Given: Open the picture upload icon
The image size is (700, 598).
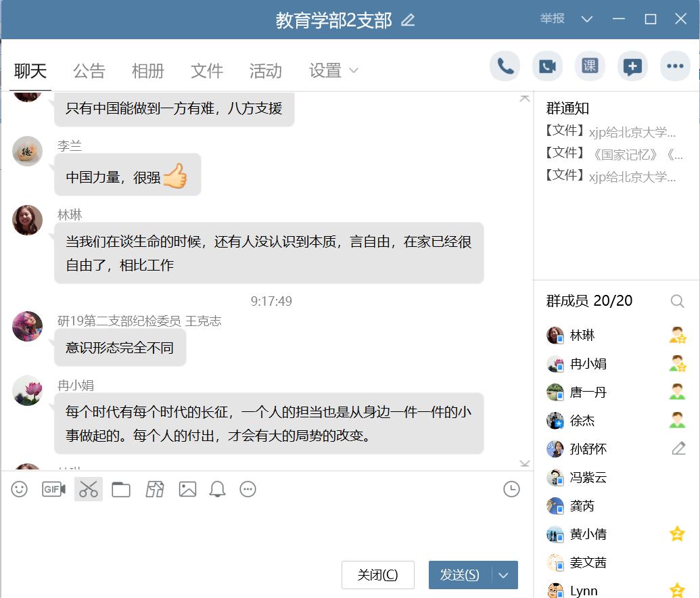Looking at the screenshot, I should pyautogui.click(x=186, y=489).
